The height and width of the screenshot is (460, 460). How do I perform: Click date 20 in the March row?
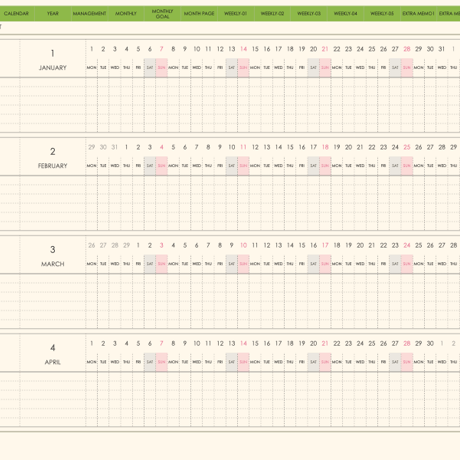click(x=360, y=245)
